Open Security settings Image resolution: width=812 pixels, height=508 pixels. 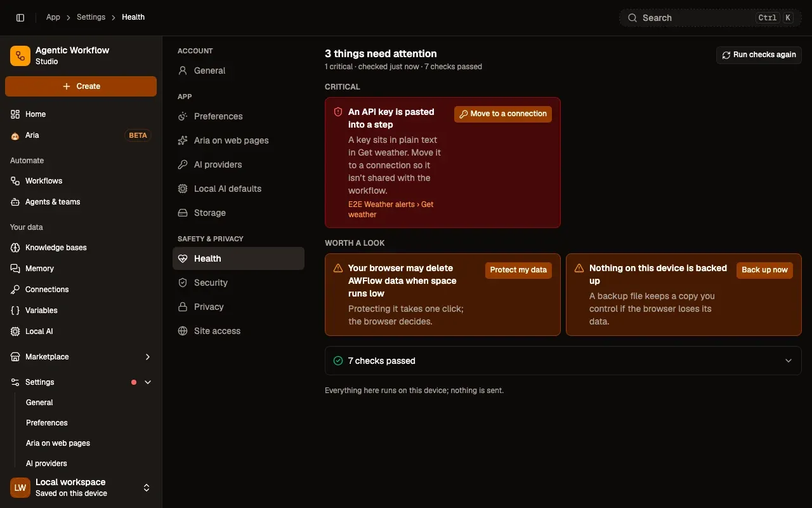239,283
